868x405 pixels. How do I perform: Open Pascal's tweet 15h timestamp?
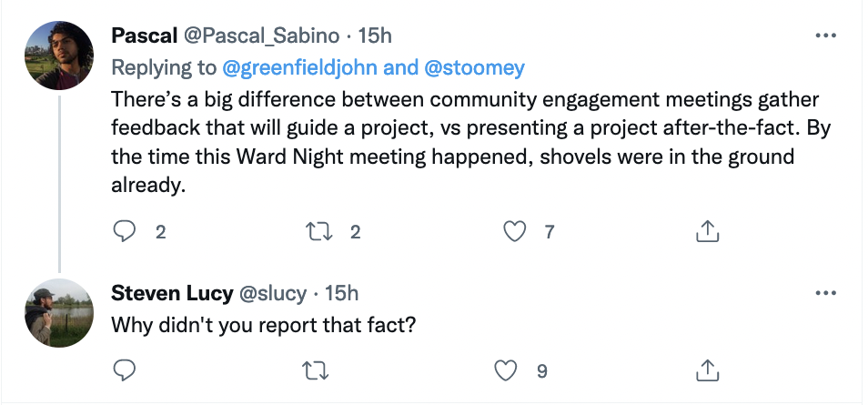coord(375,35)
